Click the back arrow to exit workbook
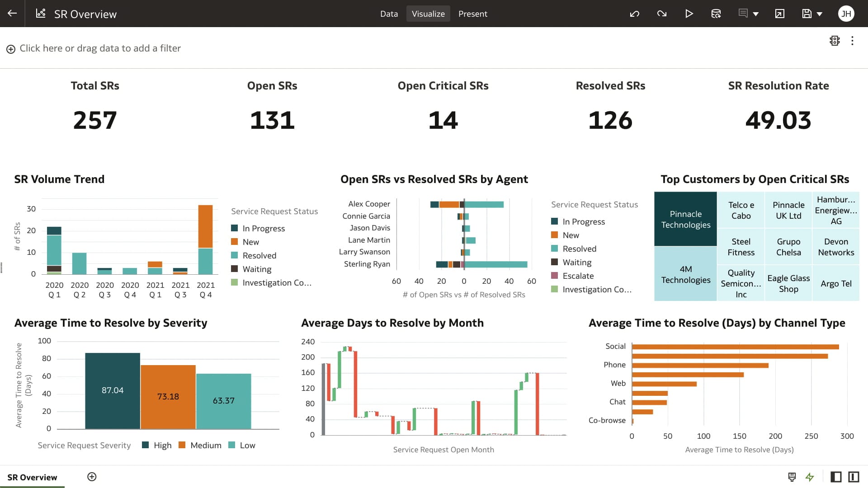The height and width of the screenshot is (488, 868). point(12,14)
